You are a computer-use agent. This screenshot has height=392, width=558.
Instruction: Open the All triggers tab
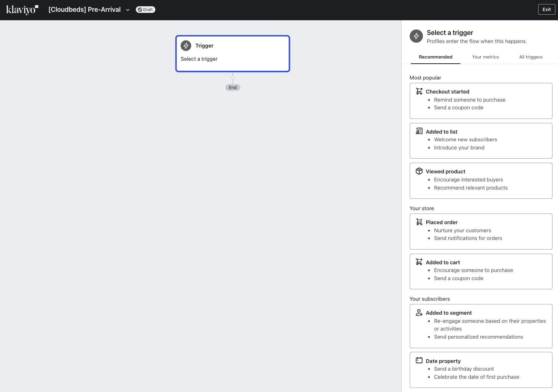coord(531,57)
